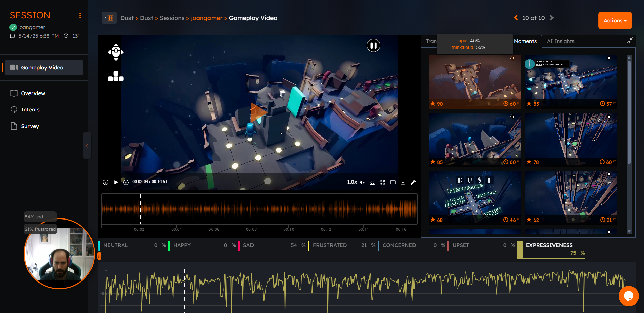Screen dimensions: 644x313
Task: Open the session three-dot options menu
Action: tap(80, 15)
